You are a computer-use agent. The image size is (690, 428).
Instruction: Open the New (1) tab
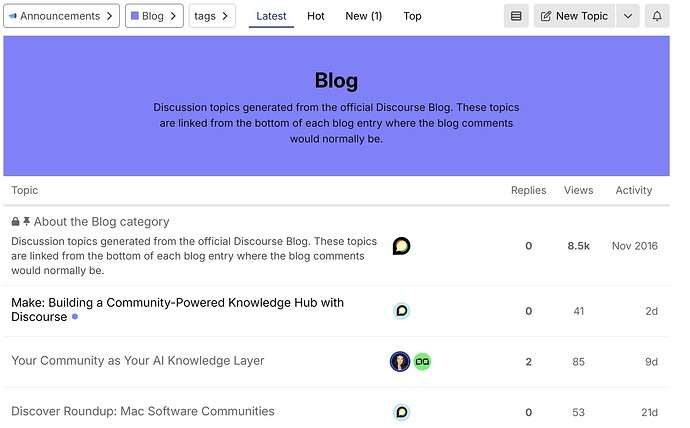363,16
